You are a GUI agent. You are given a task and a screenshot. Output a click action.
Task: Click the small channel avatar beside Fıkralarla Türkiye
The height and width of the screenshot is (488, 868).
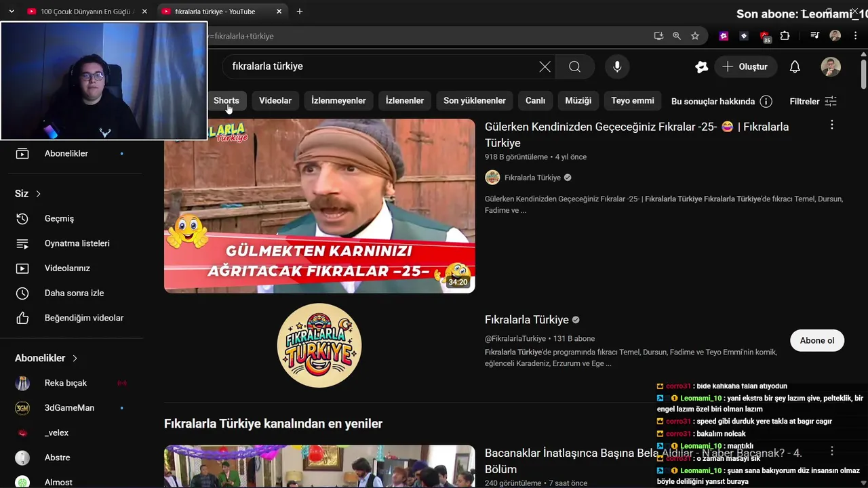click(492, 178)
